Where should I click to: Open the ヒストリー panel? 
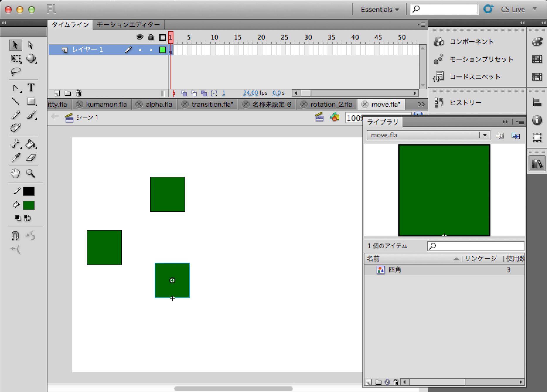(465, 103)
